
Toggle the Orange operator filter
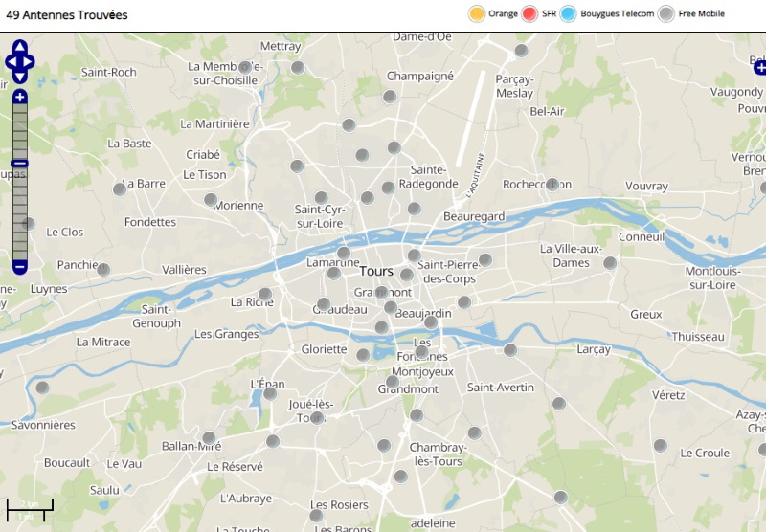point(476,13)
